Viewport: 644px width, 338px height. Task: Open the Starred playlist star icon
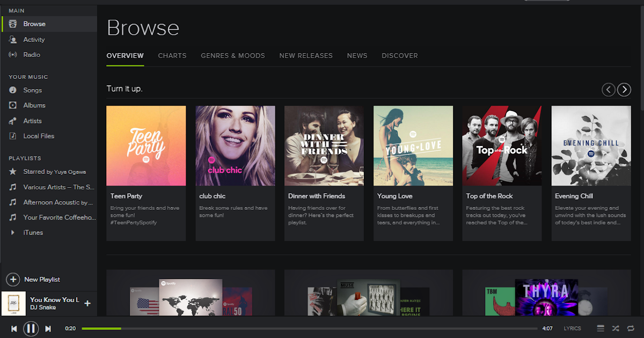13,172
